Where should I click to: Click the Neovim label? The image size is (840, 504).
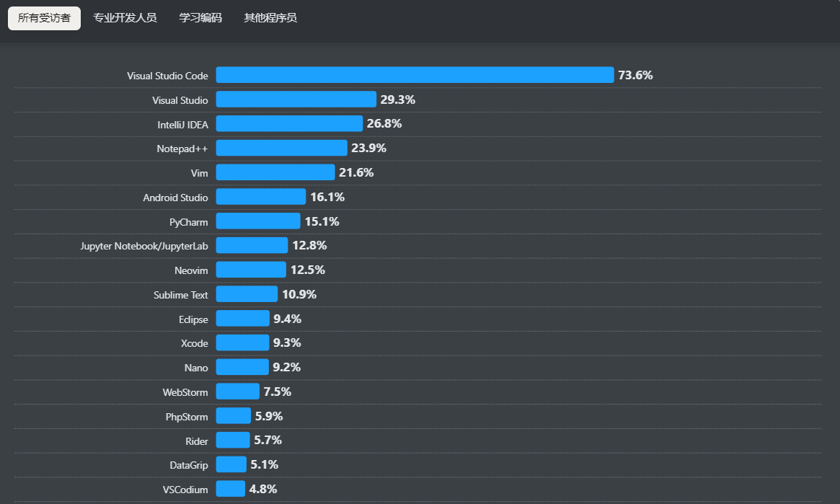[x=191, y=270]
